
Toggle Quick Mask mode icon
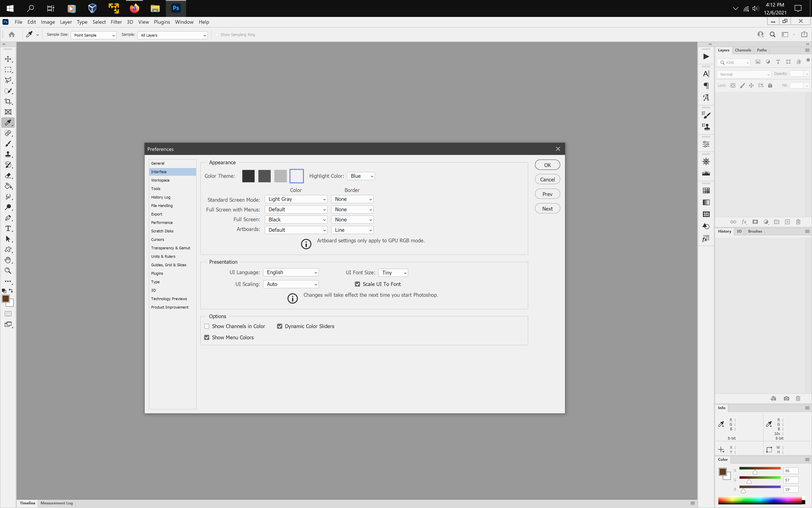point(8,314)
